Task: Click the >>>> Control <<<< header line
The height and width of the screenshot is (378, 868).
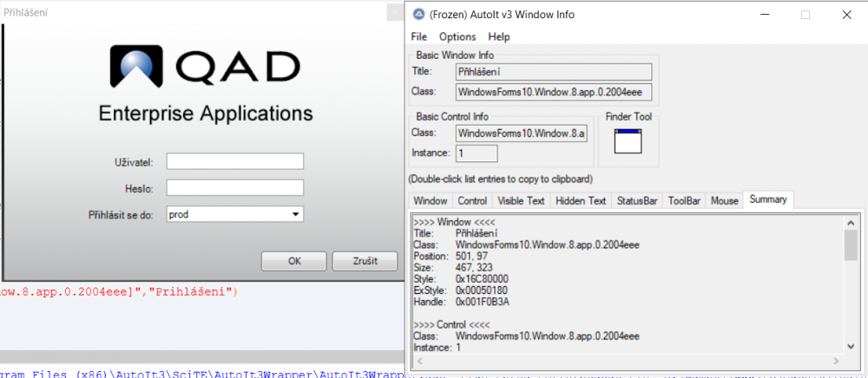Action: click(x=451, y=324)
